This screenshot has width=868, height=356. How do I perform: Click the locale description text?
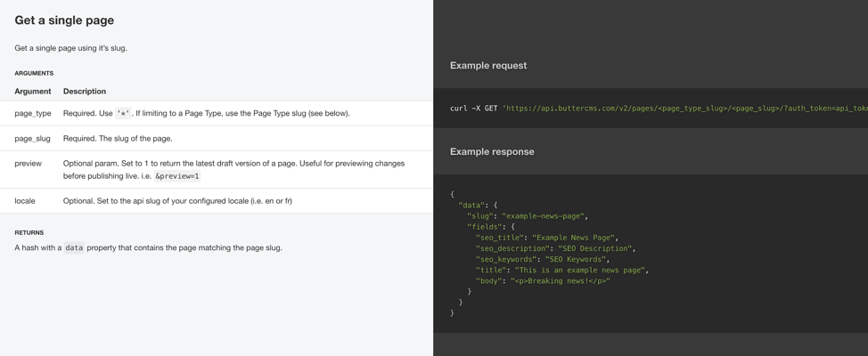coord(177,201)
